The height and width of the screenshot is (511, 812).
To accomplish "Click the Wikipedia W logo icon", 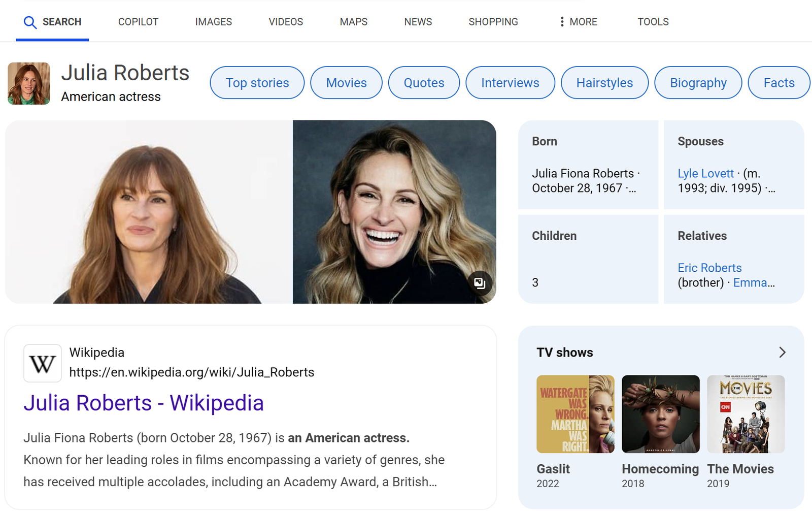I will coord(43,363).
